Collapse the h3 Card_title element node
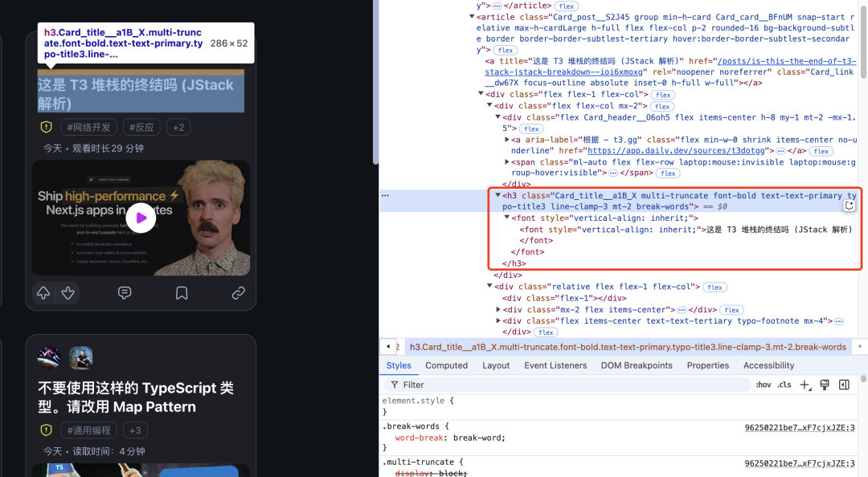 [x=498, y=195]
